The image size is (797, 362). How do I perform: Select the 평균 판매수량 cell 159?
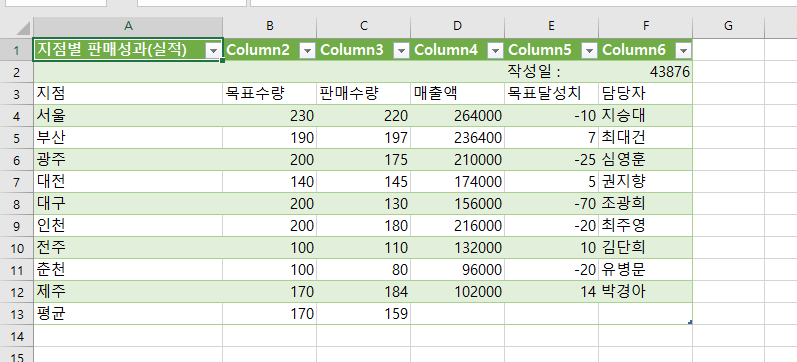[363, 314]
